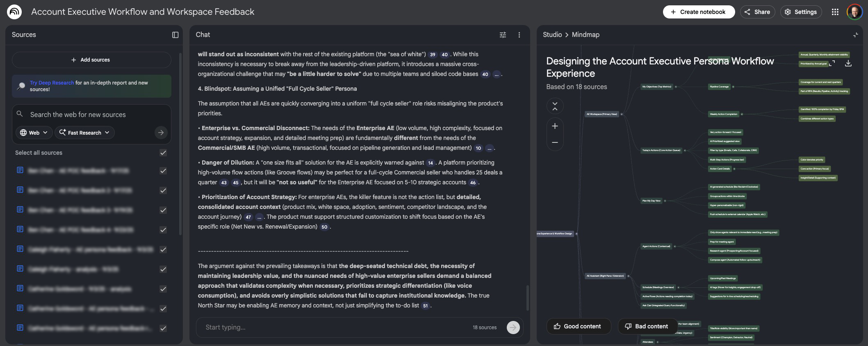Screen dimensions: 868x346
Task: Collapse all mindmap nodes
Action: point(555,106)
